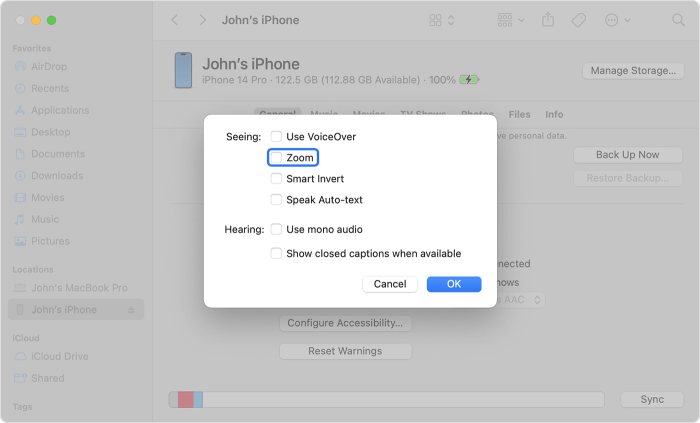The width and height of the screenshot is (700, 423).
Task: Click the Share icon in toolbar
Action: 548,20
